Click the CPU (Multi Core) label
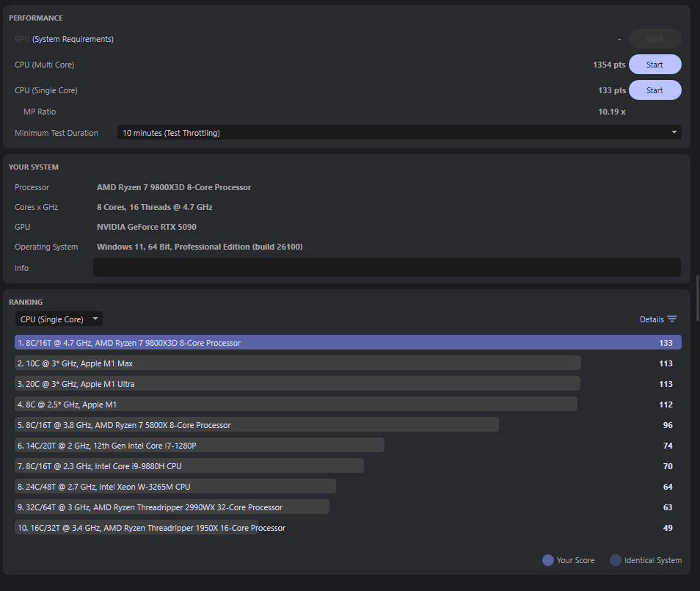 [x=44, y=65]
